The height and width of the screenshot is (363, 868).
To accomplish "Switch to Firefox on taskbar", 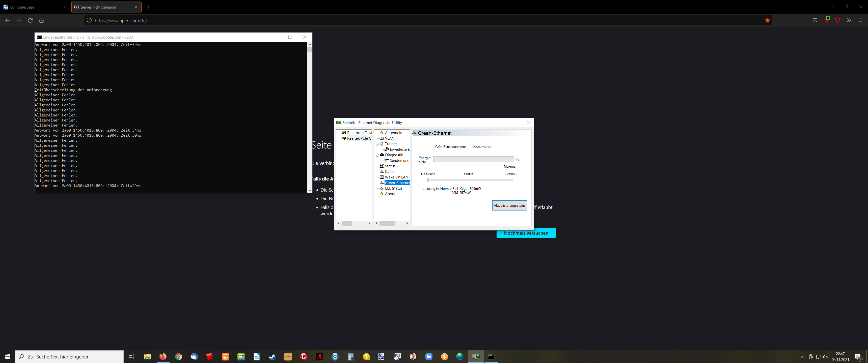I will 163,357.
